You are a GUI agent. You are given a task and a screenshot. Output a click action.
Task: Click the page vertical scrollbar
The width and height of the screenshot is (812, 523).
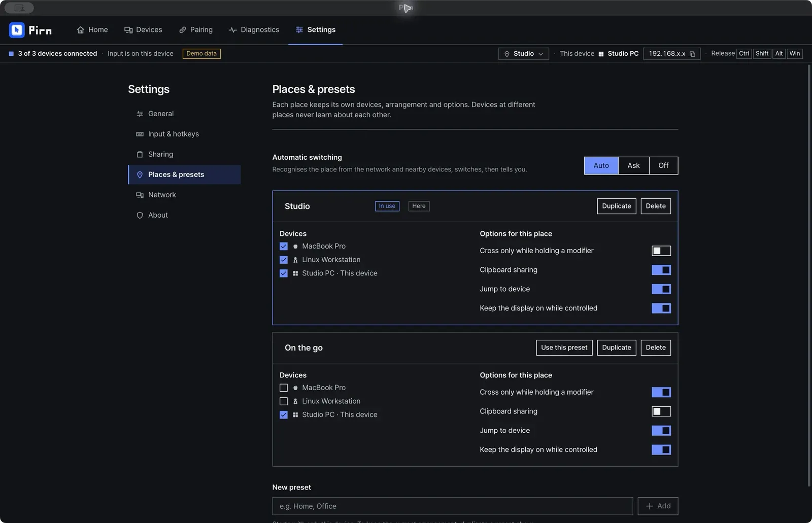[809, 276]
